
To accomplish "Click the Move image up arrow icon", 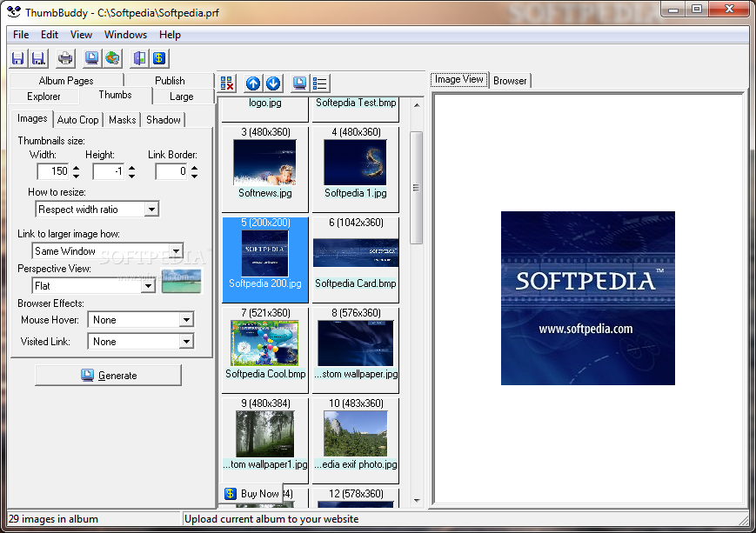I will tap(253, 83).
